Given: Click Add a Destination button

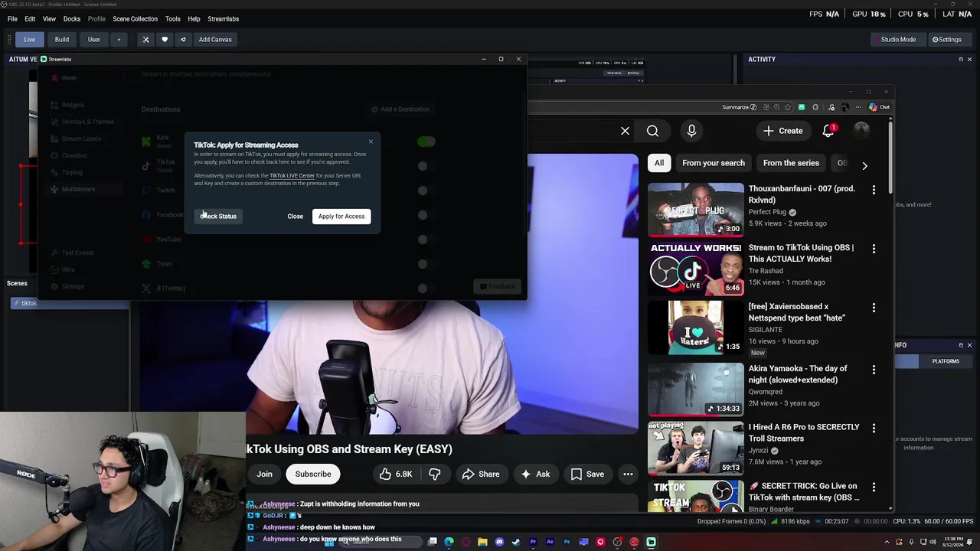Looking at the screenshot, I should pos(400,109).
